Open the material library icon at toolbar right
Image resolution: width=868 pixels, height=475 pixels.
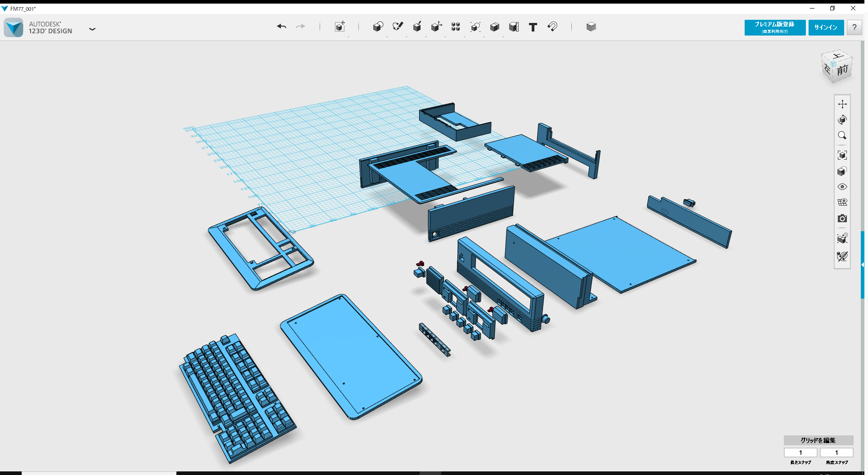tap(591, 27)
